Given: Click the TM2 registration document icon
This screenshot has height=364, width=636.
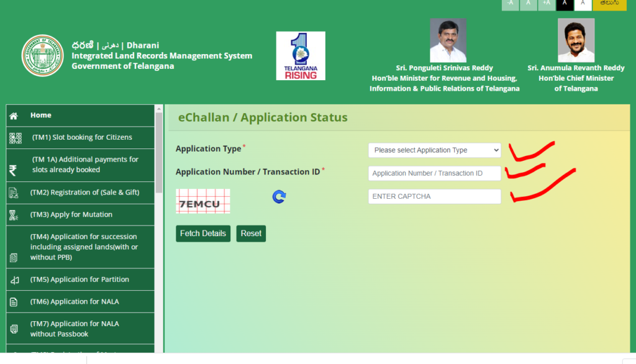Looking at the screenshot, I should (14, 193).
